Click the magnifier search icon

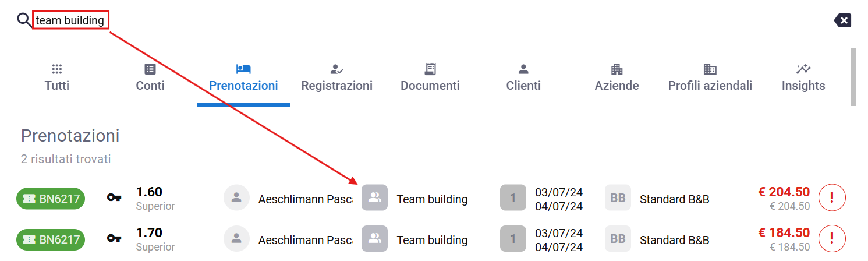click(x=24, y=21)
